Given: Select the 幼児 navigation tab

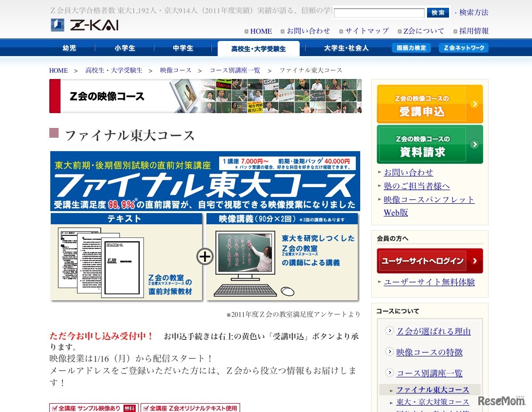Looking at the screenshot, I should (69, 48).
